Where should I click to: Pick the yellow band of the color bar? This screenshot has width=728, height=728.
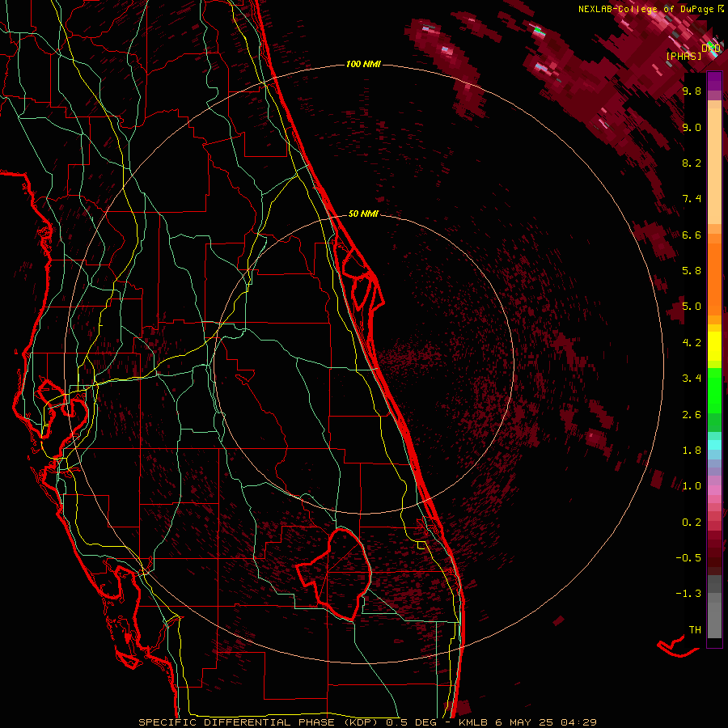point(714,346)
